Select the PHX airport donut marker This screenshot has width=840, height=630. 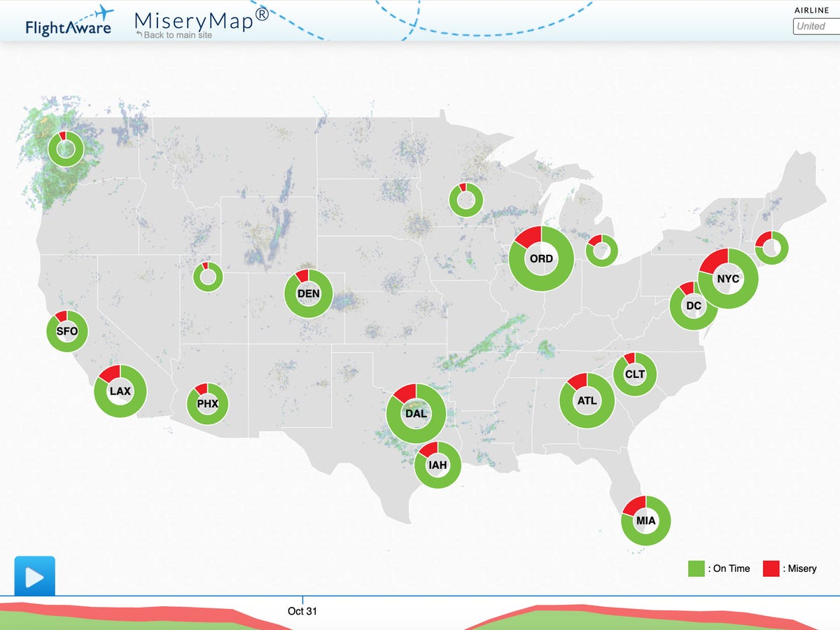click(x=207, y=404)
